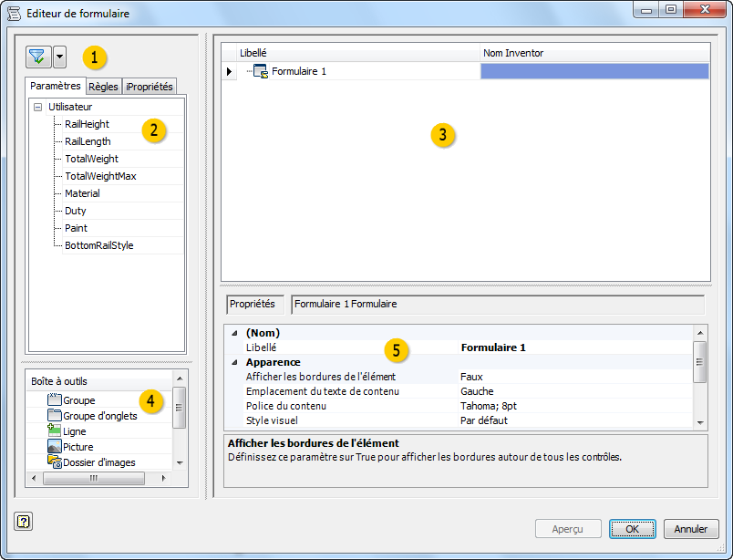Open the iPropriétés tab
The width and height of the screenshot is (733, 560).
[x=150, y=87]
